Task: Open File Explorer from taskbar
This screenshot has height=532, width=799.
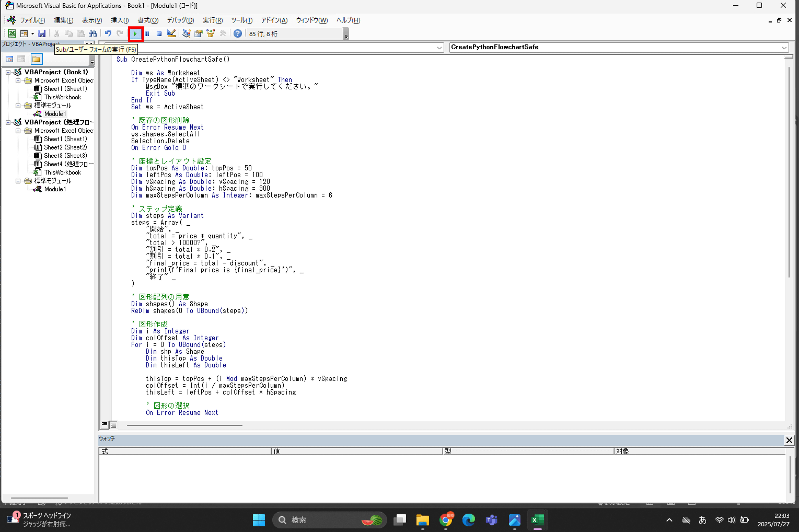Action: point(423,520)
